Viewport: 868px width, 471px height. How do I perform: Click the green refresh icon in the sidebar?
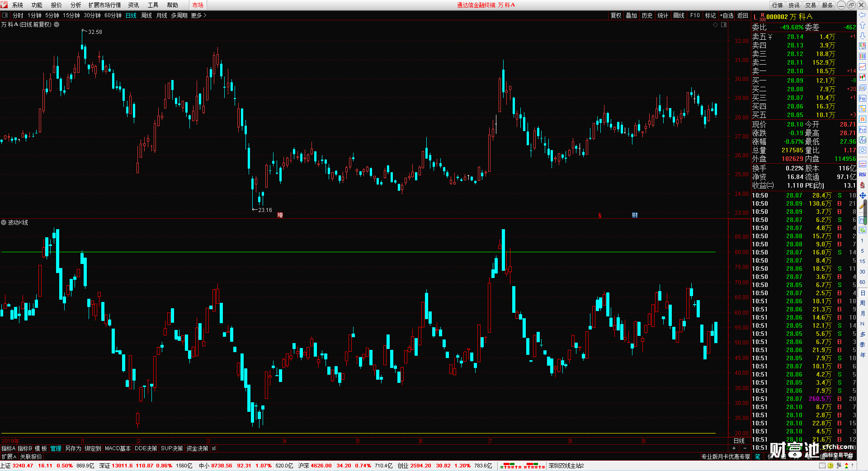point(862,230)
